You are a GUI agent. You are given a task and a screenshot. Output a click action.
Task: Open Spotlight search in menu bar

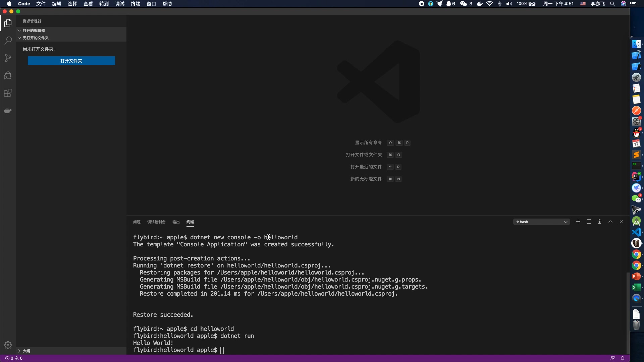[612, 4]
